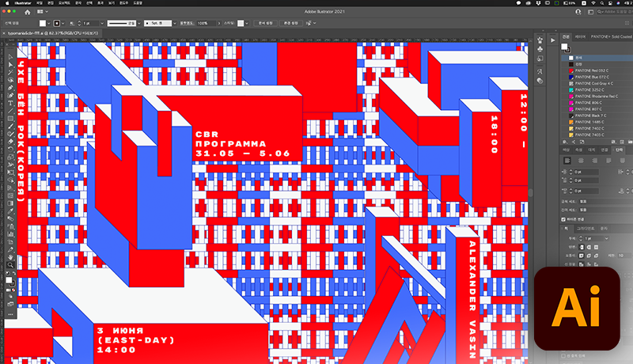The image size is (633, 364).
Task: Select the Pen tool
Action: [x=10, y=88]
